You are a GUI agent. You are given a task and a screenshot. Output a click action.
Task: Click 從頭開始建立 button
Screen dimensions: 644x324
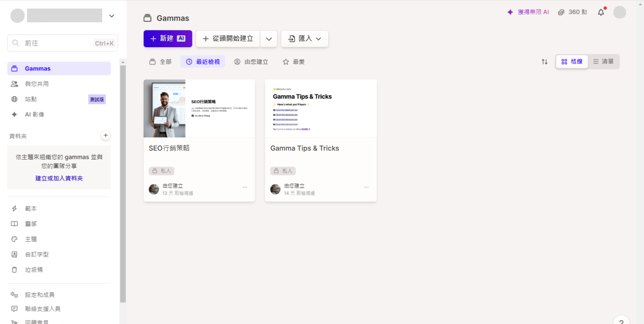(x=228, y=39)
